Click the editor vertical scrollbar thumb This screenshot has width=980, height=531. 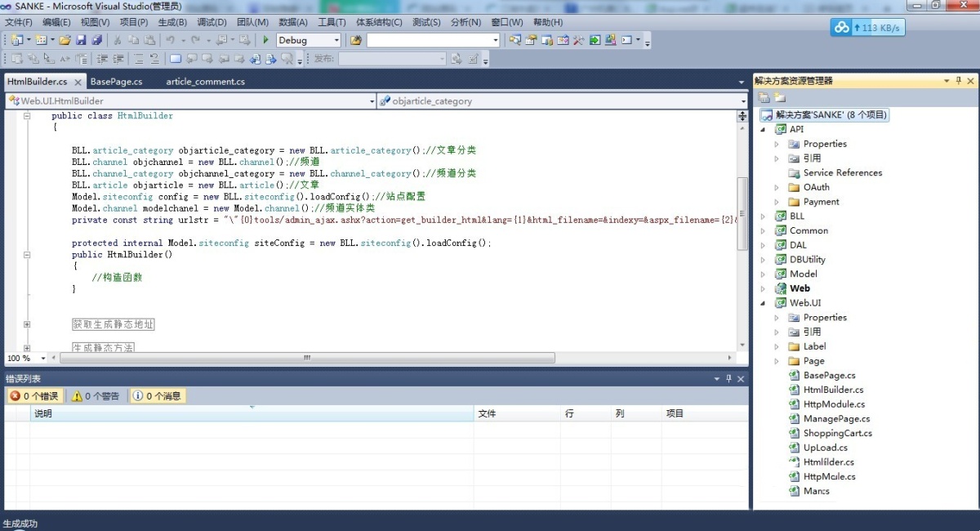click(x=742, y=213)
